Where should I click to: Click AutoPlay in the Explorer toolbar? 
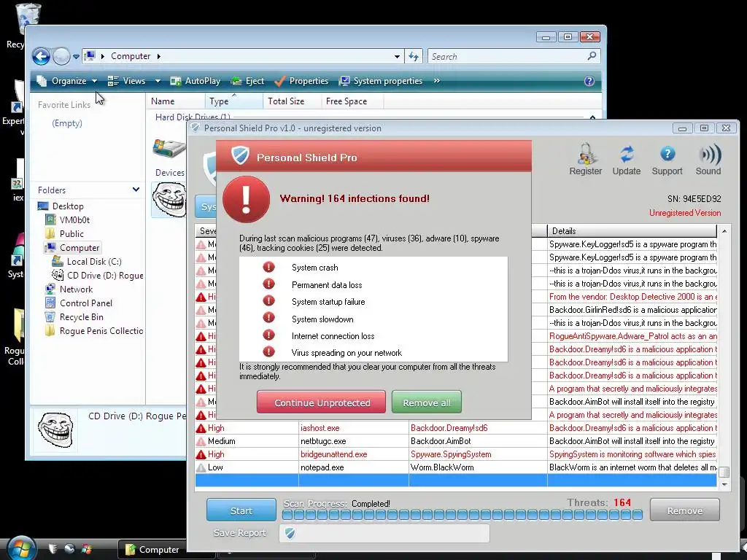coord(196,81)
